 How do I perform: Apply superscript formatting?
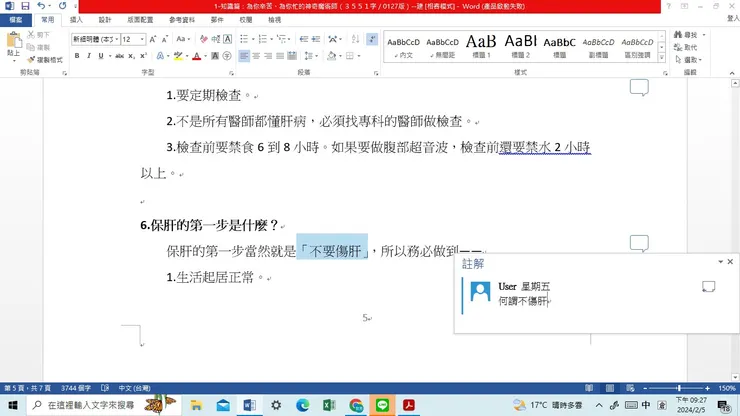click(143, 56)
